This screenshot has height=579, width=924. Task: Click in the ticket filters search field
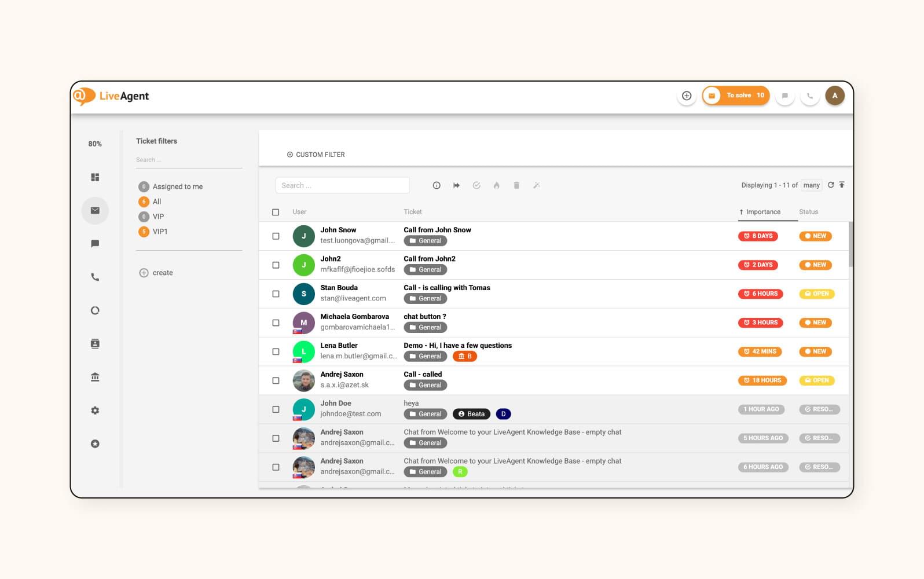pos(189,160)
